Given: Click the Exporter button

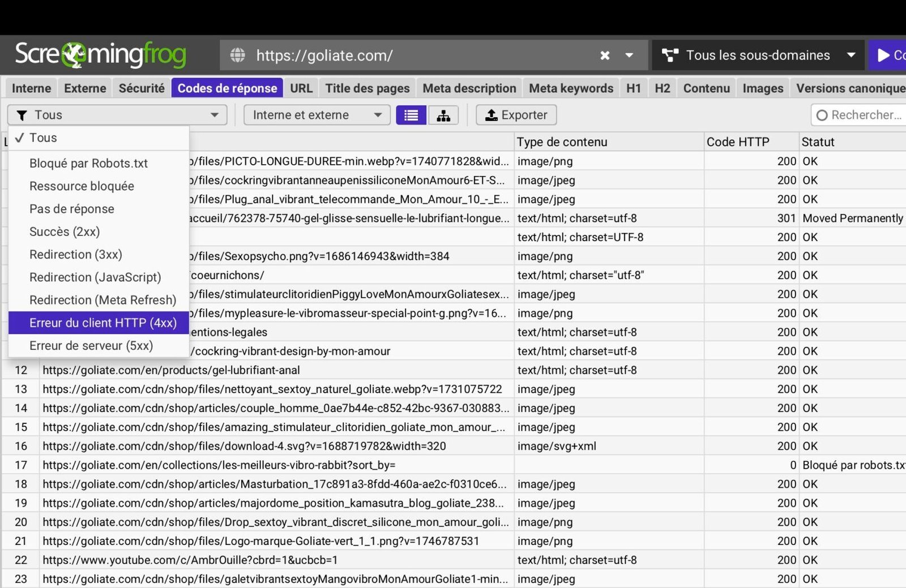Looking at the screenshot, I should pyautogui.click(x=516, y=115).
